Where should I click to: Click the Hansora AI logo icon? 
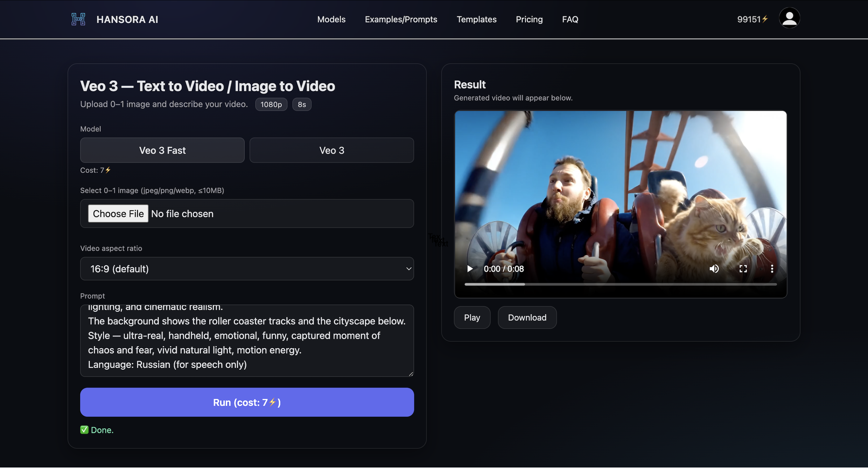coord(78,19)
